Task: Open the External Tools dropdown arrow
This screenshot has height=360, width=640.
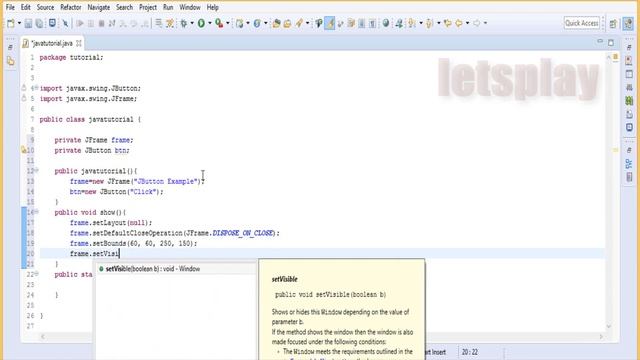Action: pos(228,23)
